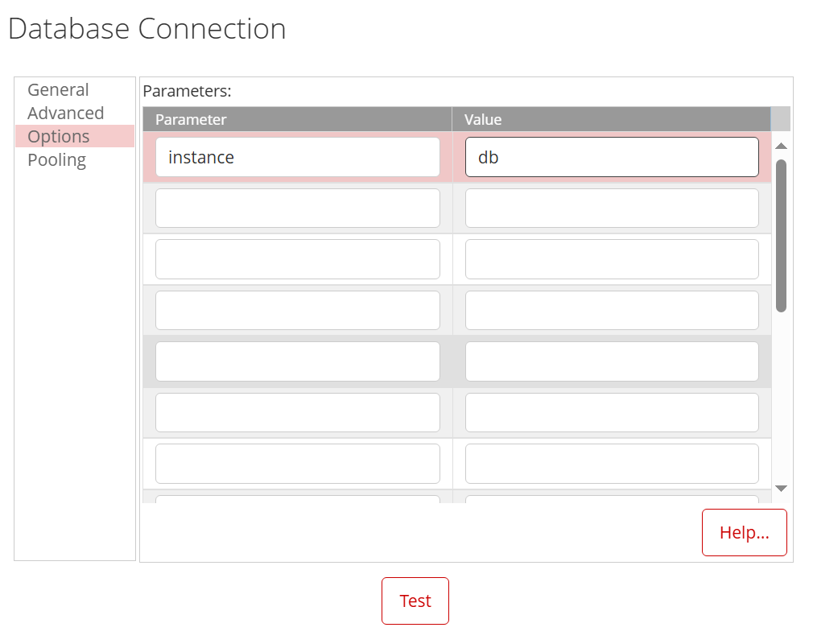
Task: Select the instance parameter field
Action: tap(298, 156)
